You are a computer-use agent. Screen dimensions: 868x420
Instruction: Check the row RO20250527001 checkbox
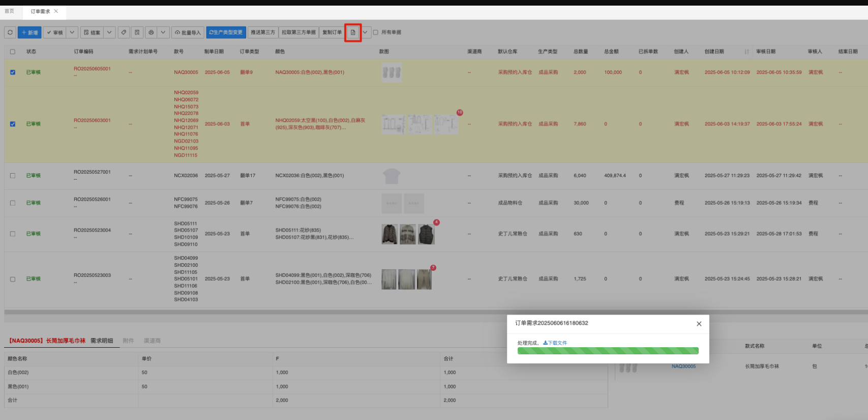(13, 176)
